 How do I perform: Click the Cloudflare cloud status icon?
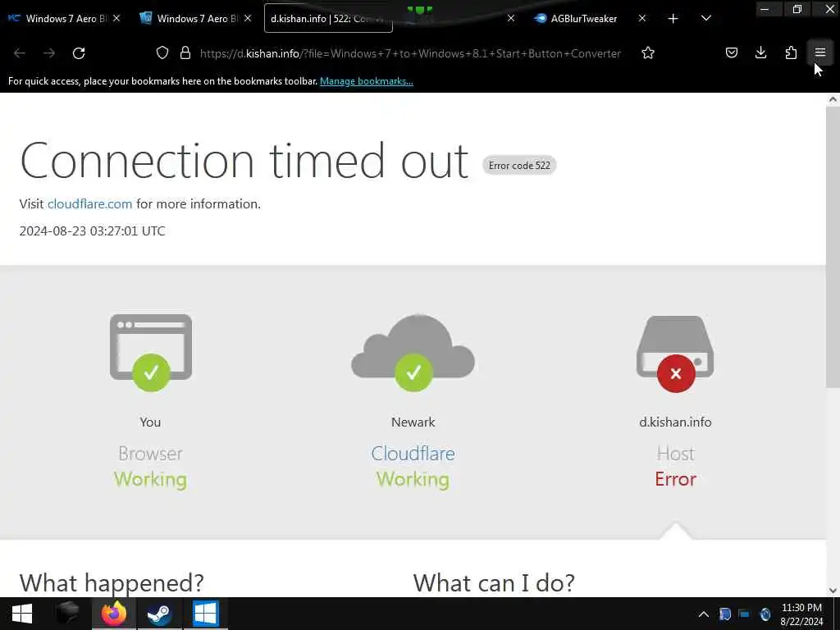pos(413,353)
